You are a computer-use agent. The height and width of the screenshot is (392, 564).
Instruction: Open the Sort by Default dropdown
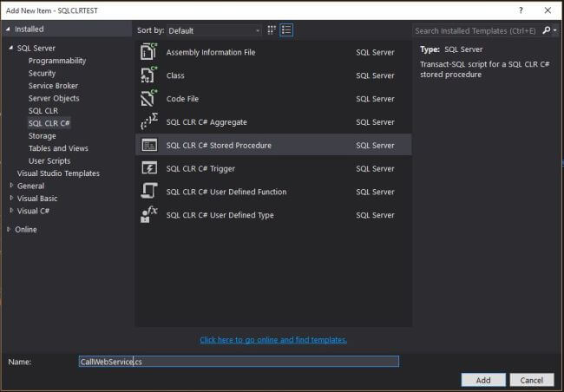click(214, 30)
